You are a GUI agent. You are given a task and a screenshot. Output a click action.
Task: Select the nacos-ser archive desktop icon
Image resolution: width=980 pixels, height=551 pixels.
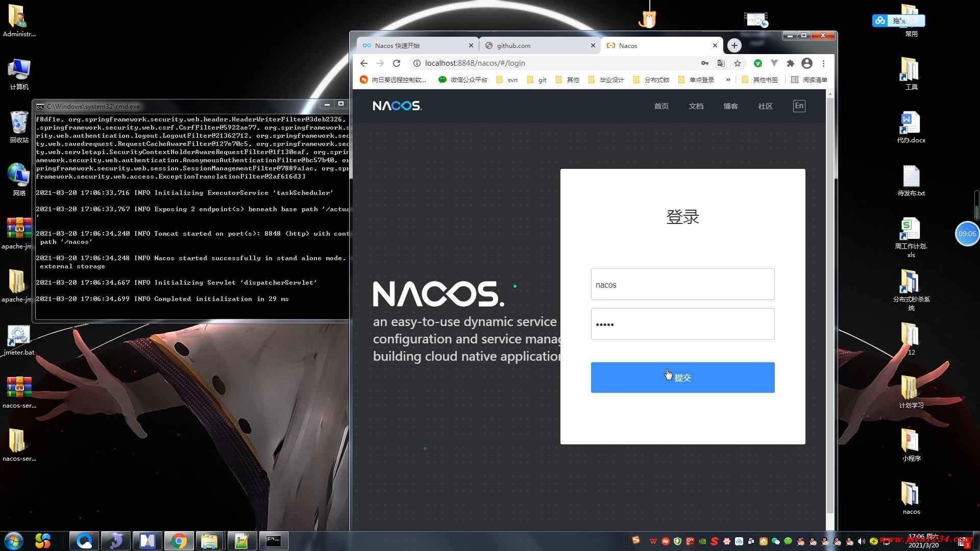(19, 393)
